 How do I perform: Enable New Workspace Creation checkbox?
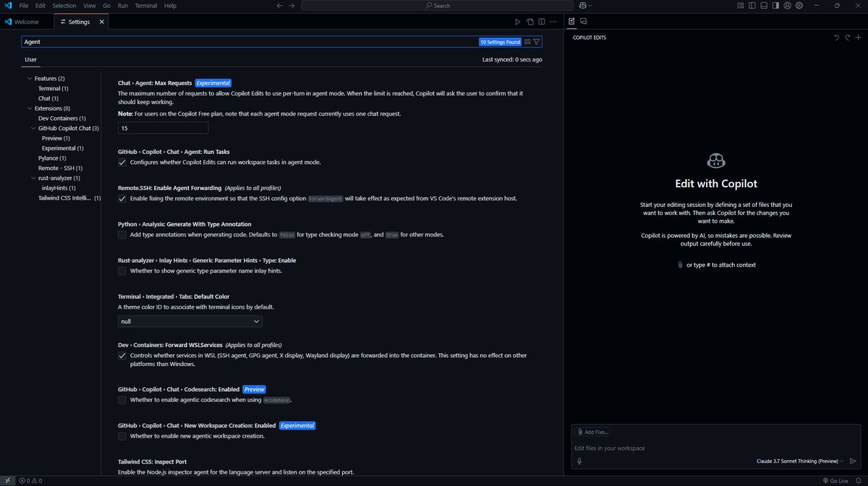click(x=122, y=435)
